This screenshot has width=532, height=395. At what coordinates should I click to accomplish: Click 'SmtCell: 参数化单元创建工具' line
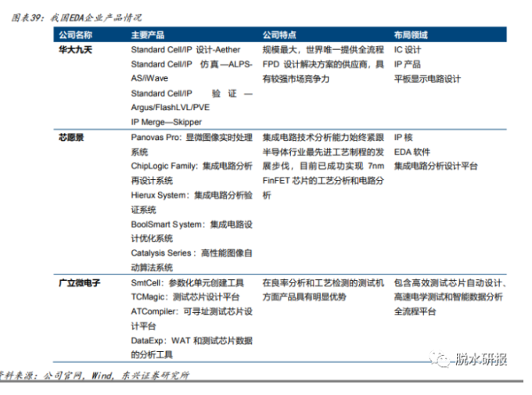tap(187, 282)
